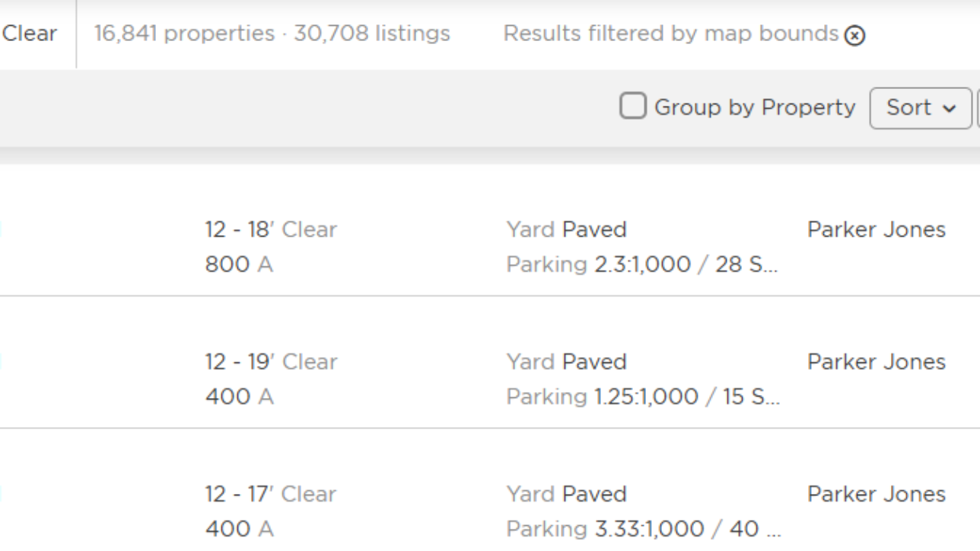Select the 12 - 18' Clear height value
Image resolution: width=980 pixels, height=551 pixels.
270,229
